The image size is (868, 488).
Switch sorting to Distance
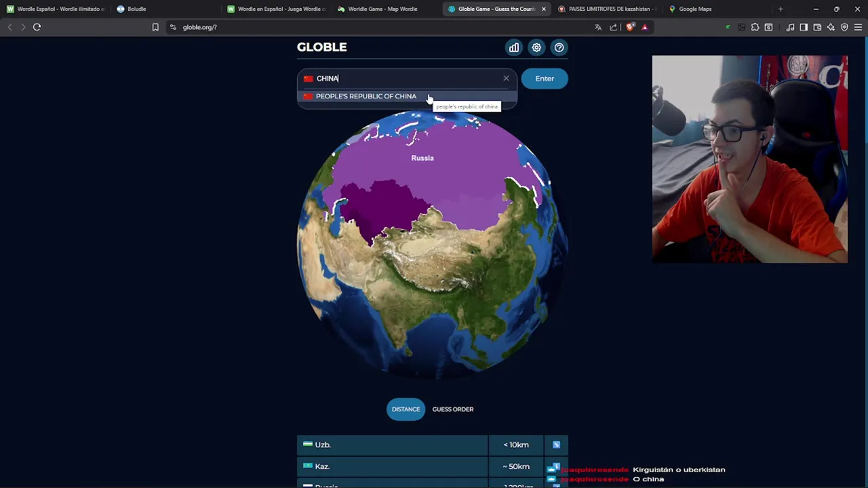[406, 409]
